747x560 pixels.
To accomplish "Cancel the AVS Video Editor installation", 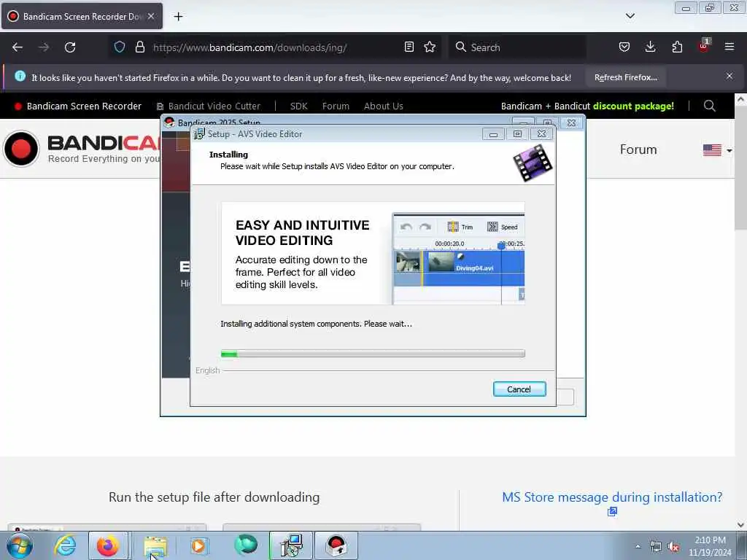I will point(519,389).
